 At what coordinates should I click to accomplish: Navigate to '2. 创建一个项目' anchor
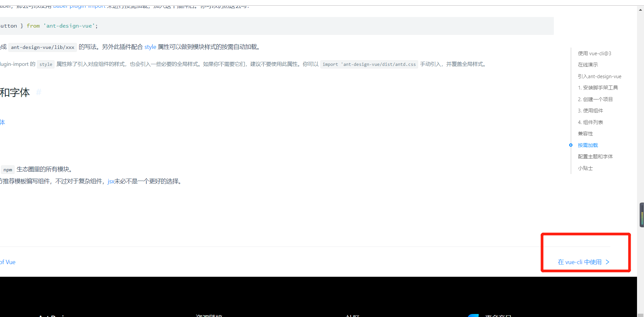[x=595, y=99]
